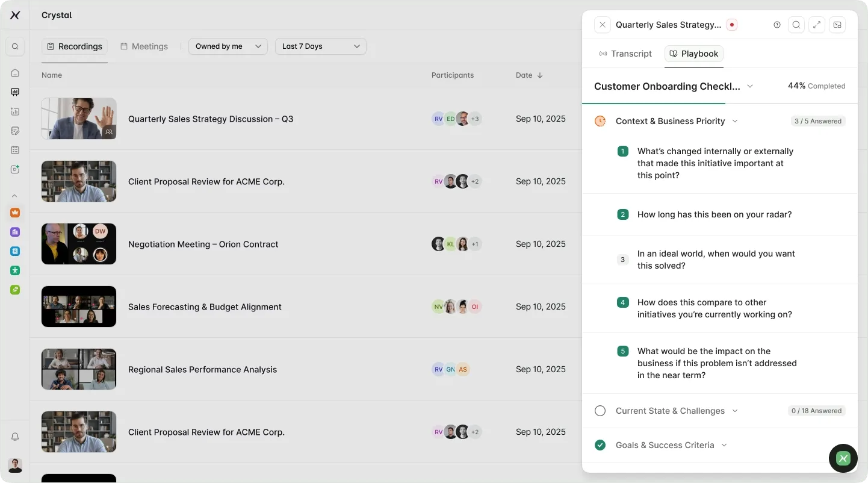The width and height of the screenshot is (868, 483).
Task: Toggle question 1 answered badge
Action: (x=623, y=151)
